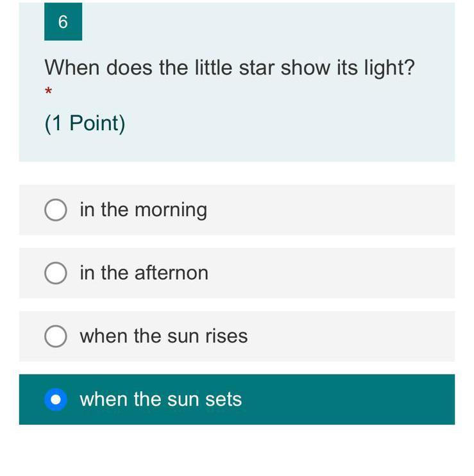Click the question number 6 badge

[63, 22]
